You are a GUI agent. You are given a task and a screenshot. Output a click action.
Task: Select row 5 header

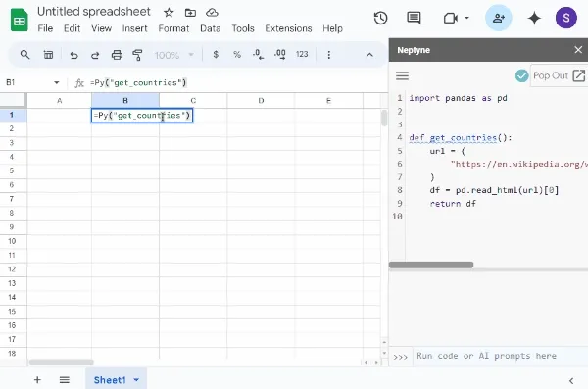pos(12,170)
